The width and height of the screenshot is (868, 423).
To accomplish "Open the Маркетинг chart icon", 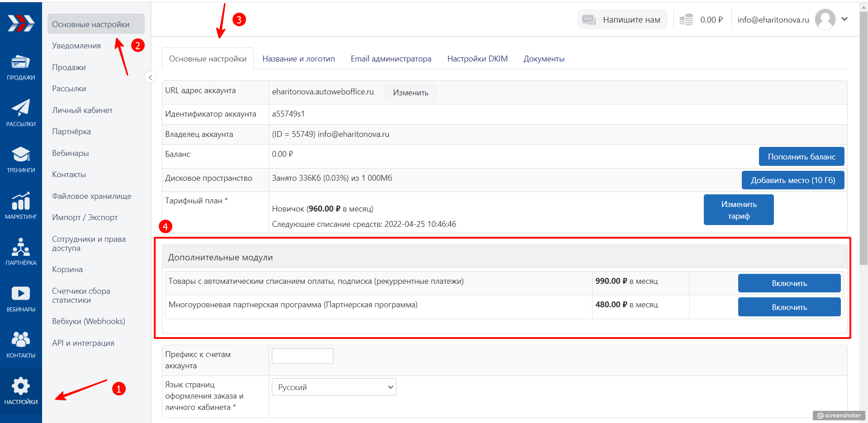I will [21, 202].
